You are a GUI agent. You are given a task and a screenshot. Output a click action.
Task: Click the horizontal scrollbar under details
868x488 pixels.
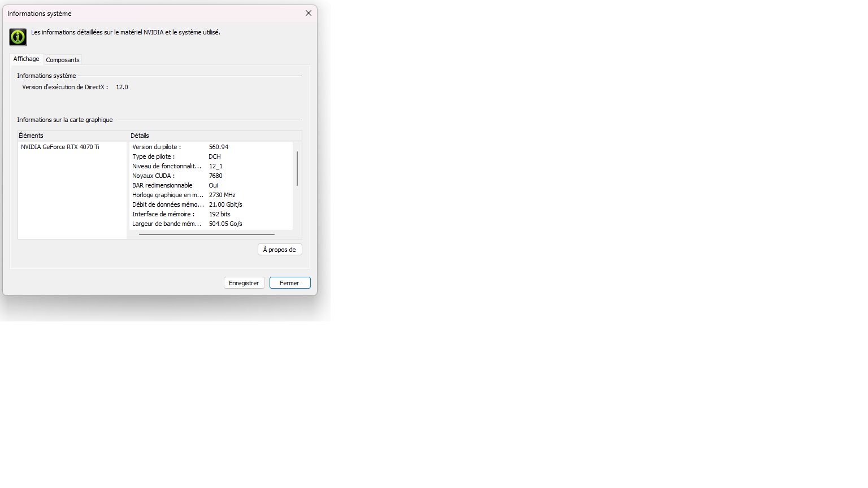[207, 234]
